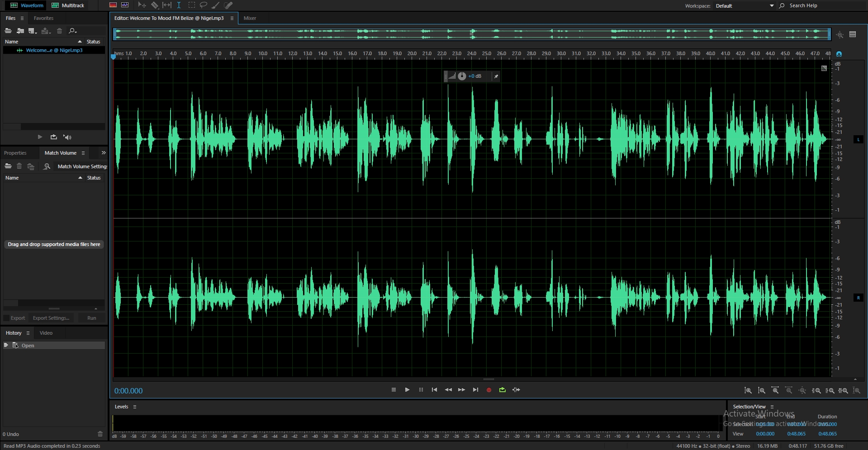The height and width of the screenshot is (450, 868).
Task: Click the Match Volume scan loudness icon
Action: coord(47,166)
